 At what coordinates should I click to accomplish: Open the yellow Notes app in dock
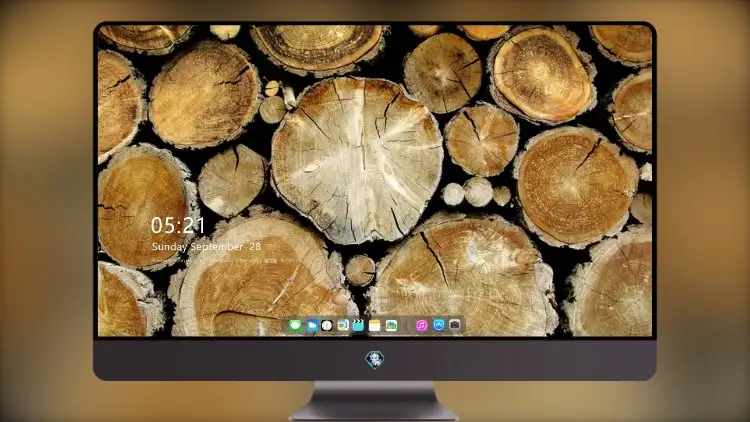tap(375, 325)
